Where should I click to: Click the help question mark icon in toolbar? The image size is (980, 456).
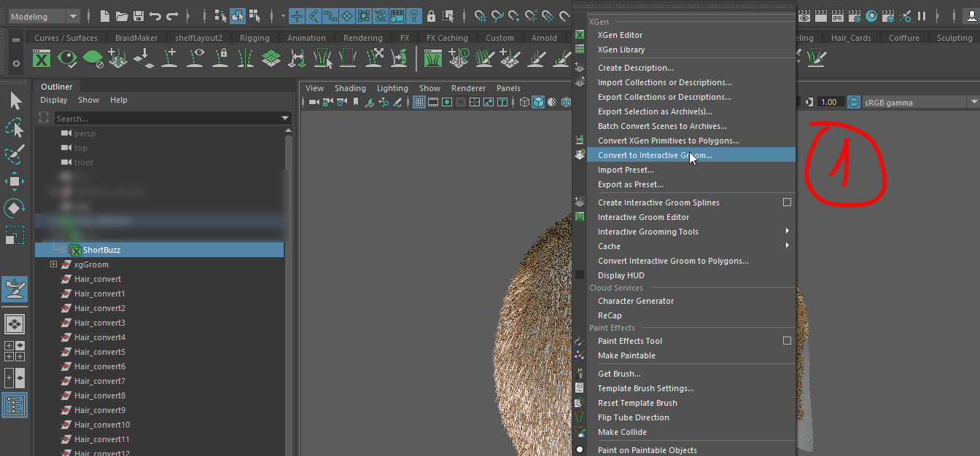(414, 16)
